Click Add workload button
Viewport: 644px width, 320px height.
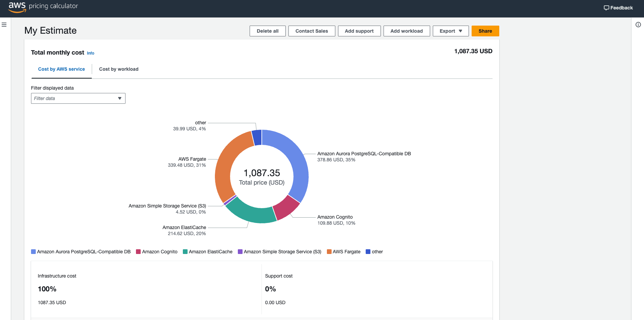coord(407,31)
